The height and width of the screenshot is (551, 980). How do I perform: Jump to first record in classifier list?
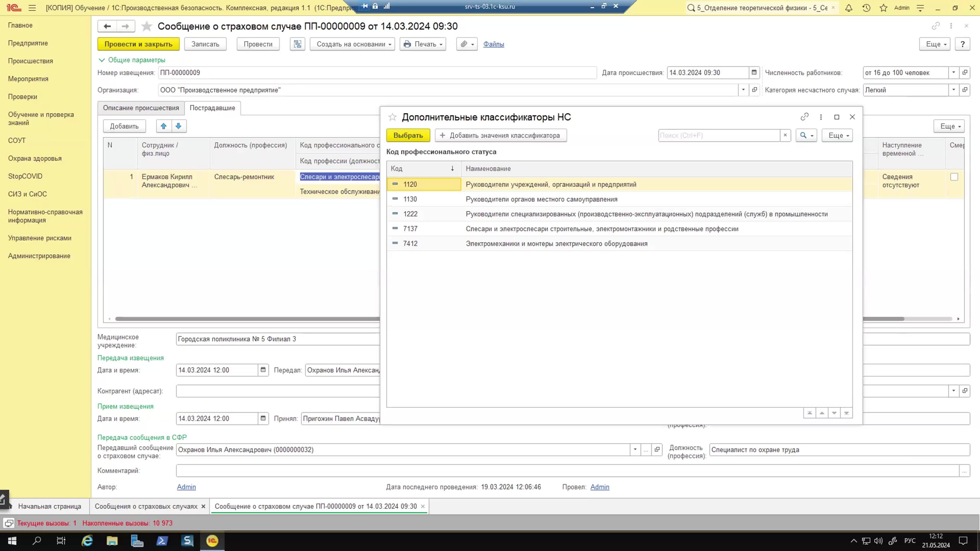[x=810, y=413]
